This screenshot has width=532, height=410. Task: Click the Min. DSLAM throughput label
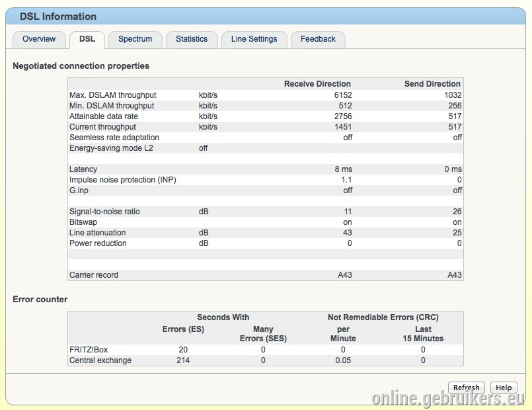(112, 106)
